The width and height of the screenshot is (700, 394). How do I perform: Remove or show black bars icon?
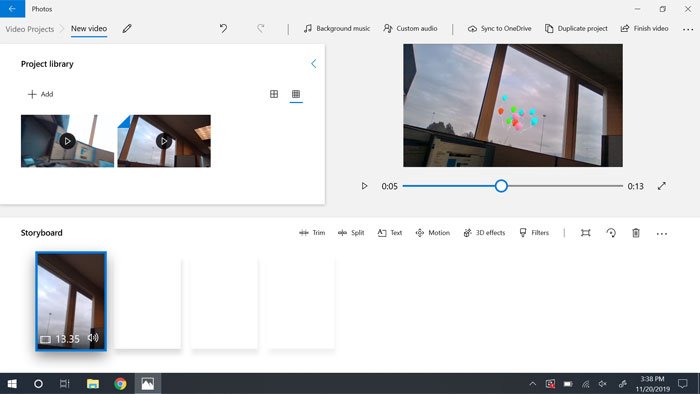coord(585,233)
